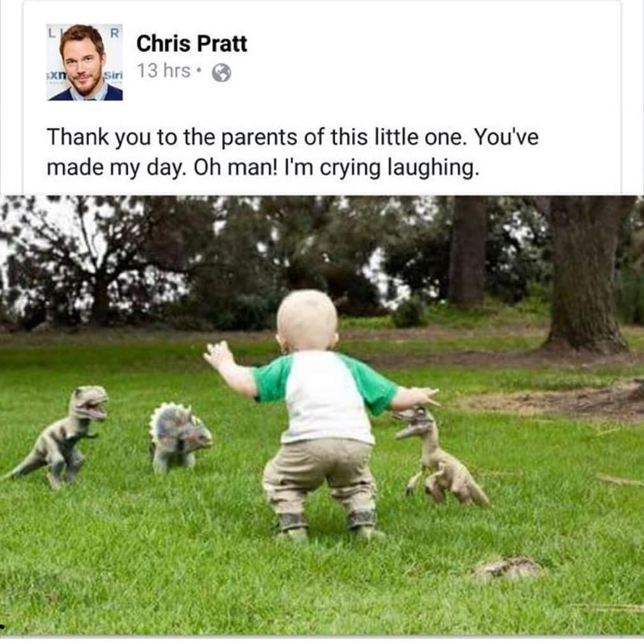Click the post text starting with Thank you
The width and height of the screenshot is (644, 644).
click(293, 152)
